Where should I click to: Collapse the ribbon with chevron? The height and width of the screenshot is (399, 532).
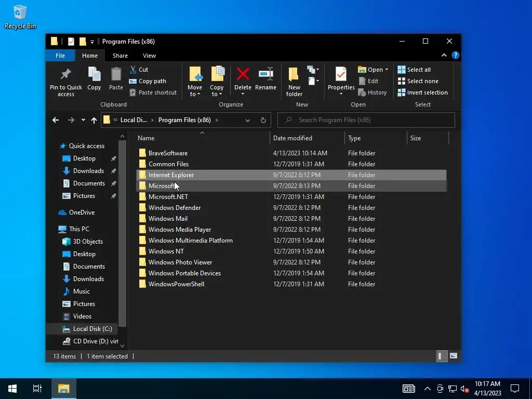[444, 55]
